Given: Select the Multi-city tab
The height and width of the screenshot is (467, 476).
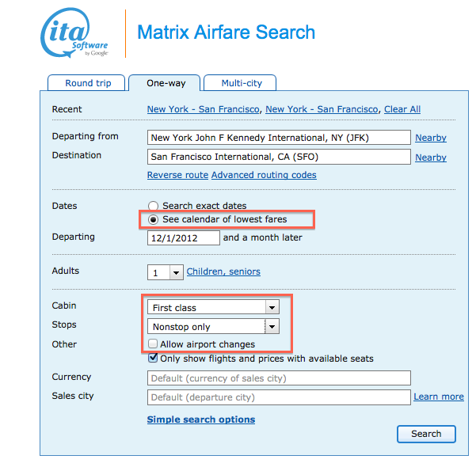Looking at the screenshot, I should (x=242, y=83).
